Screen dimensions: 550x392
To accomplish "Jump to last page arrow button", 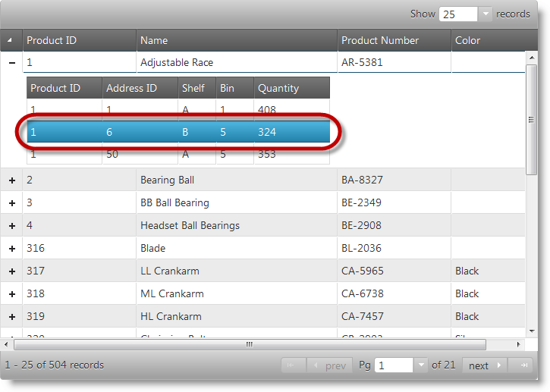I will coord(520,365).
